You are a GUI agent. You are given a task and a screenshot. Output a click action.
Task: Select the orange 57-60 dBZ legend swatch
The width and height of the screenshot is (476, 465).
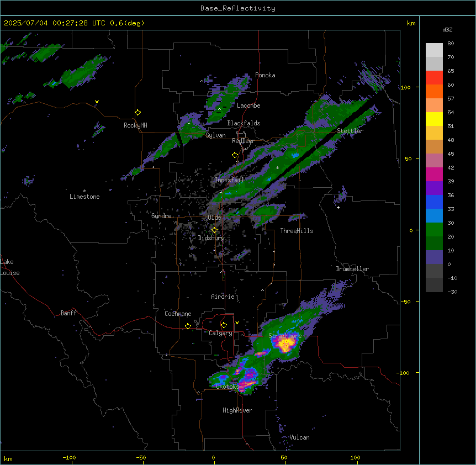pyautogui.click(x=434, y=91)
